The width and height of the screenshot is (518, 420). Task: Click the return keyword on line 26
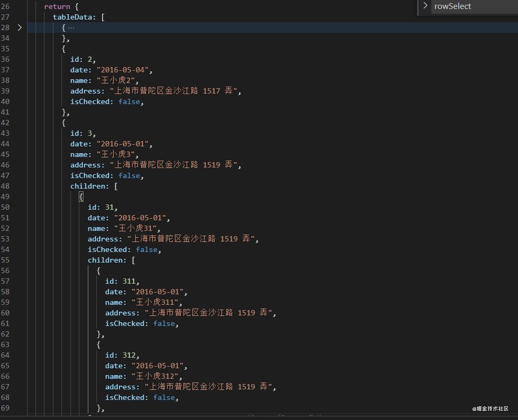point(57,6)
